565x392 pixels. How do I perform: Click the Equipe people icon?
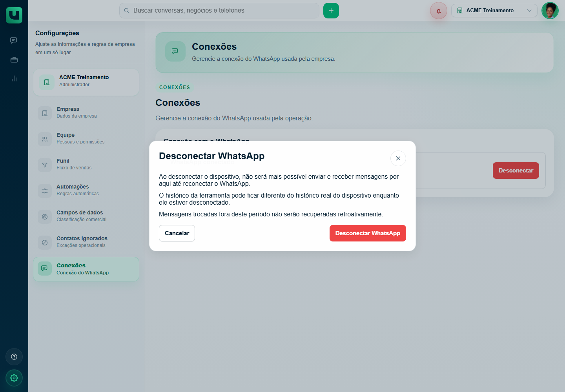coord(45,139)
